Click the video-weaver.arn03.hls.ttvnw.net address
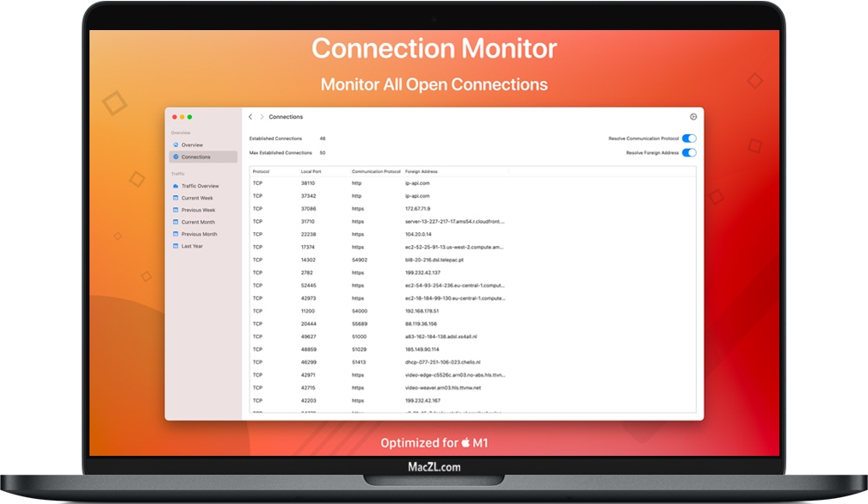Image resolution: width=868 pixels, height=504 pixels. (x=443, y=388)
